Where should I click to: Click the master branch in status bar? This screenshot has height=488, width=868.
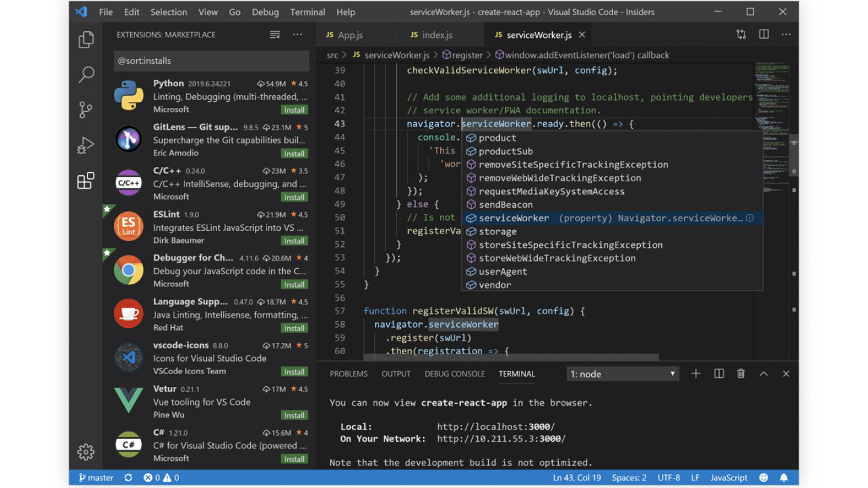tap(95, 478)
